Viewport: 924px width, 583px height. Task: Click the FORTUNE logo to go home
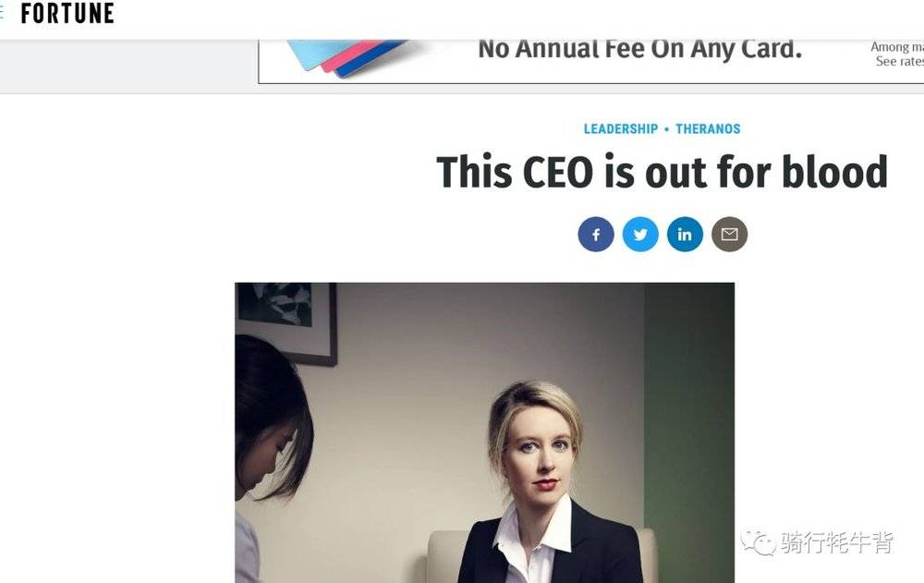click(67, 13)
